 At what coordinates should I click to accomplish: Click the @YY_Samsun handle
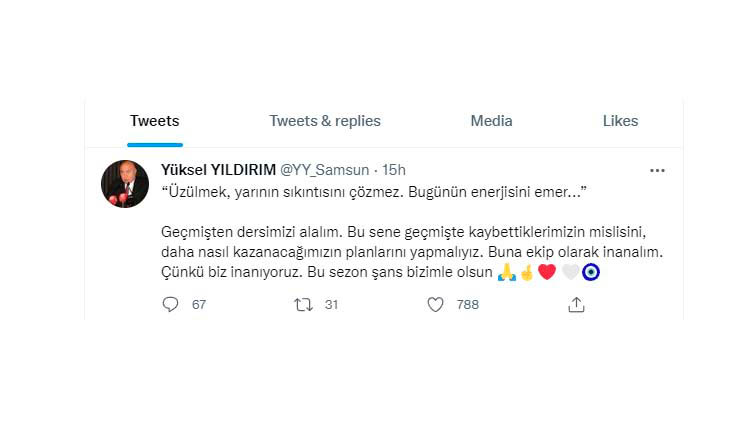(324, 170)
